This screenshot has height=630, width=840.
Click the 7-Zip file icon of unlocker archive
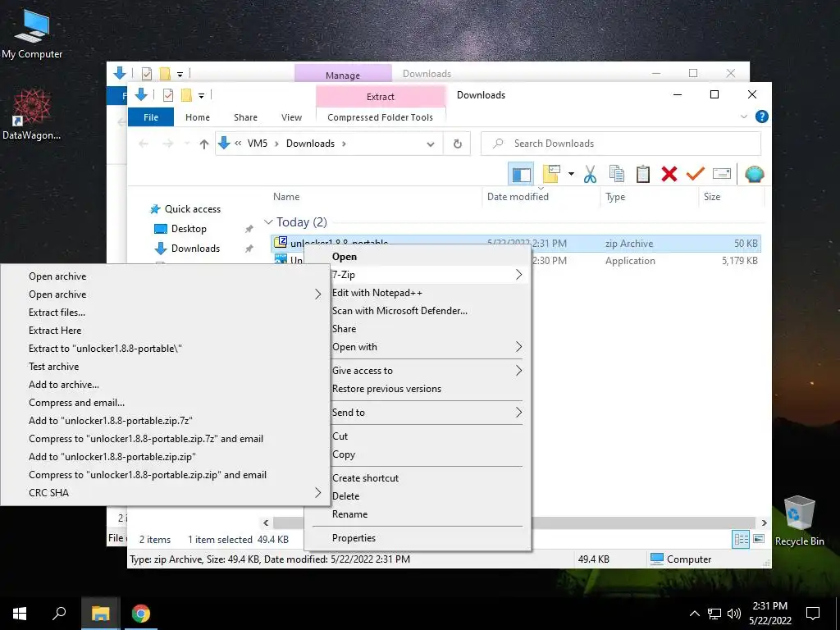click(281, 242)
